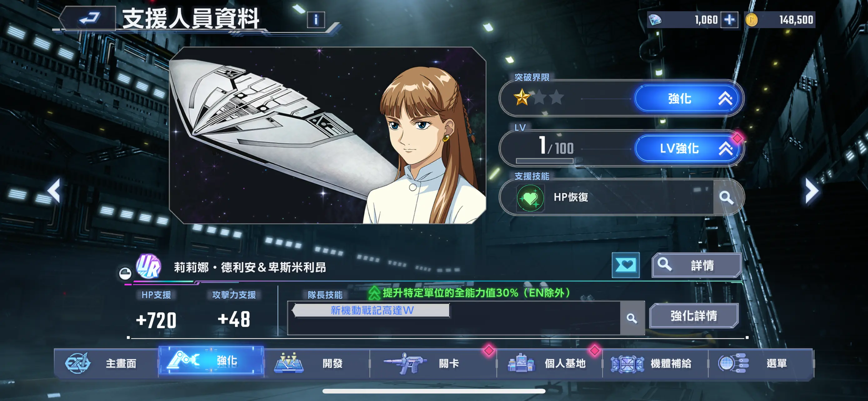Toggle the favorite heart button
Image resolution: width=868 pixels, height=401 pixels.
[626, 265]
